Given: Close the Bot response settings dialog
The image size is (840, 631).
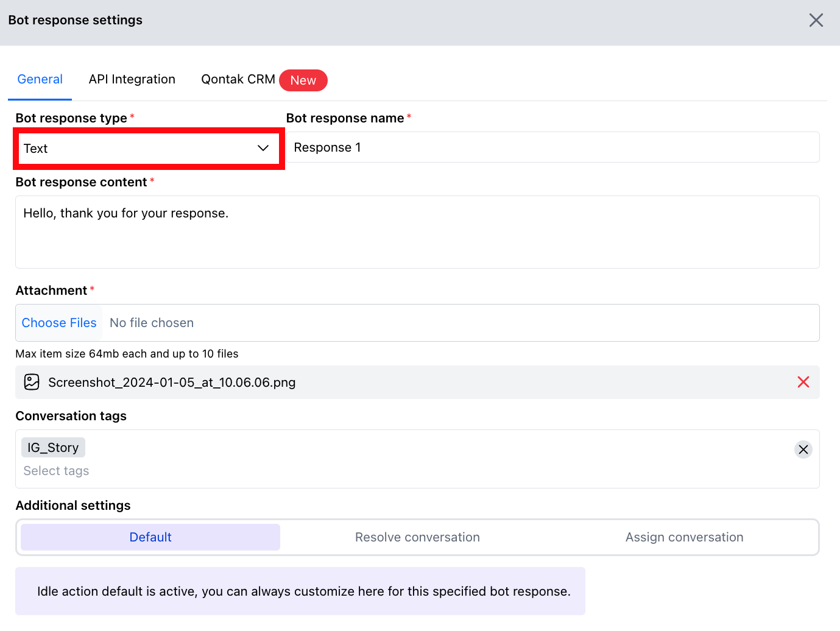Looking at the screenshot, I should (816, 20).
